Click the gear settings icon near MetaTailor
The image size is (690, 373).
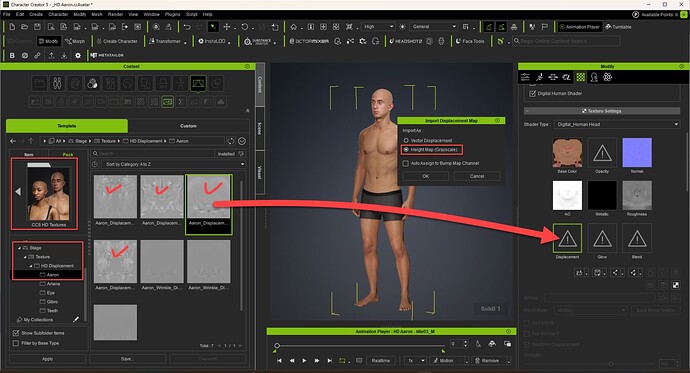(x=78, y=55)
